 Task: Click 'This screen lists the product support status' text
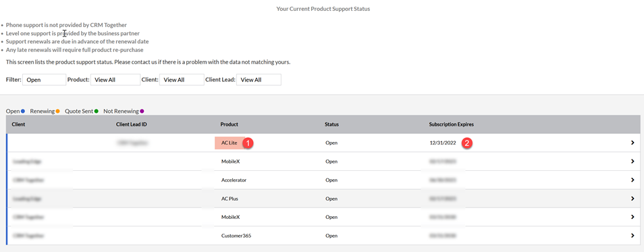[149, 62]
